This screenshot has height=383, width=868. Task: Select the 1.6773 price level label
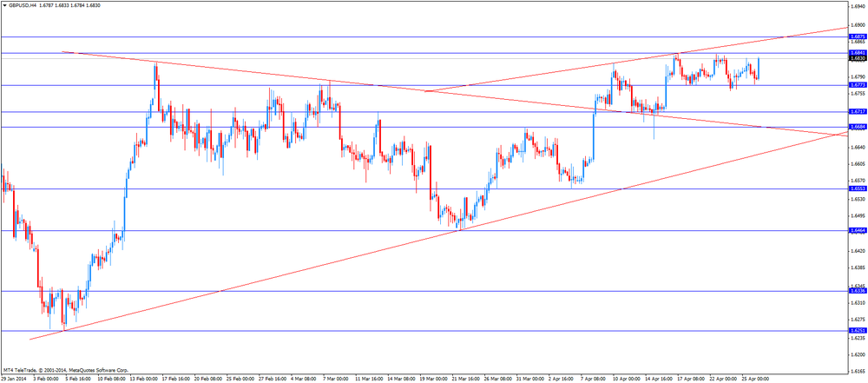click(858, 85)
